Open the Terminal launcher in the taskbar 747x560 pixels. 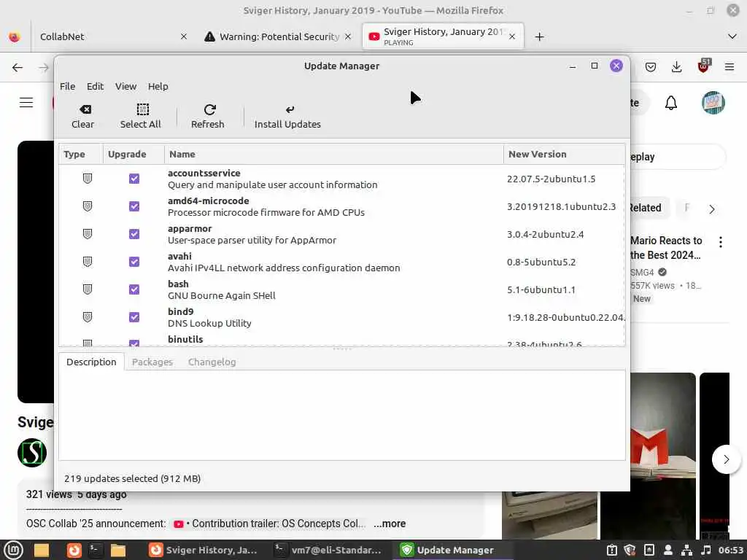96,551
